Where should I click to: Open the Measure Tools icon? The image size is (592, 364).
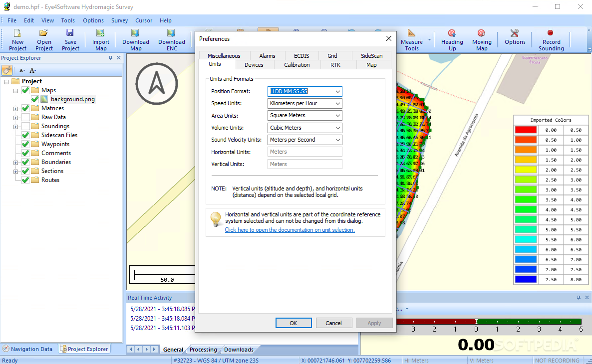411,33
